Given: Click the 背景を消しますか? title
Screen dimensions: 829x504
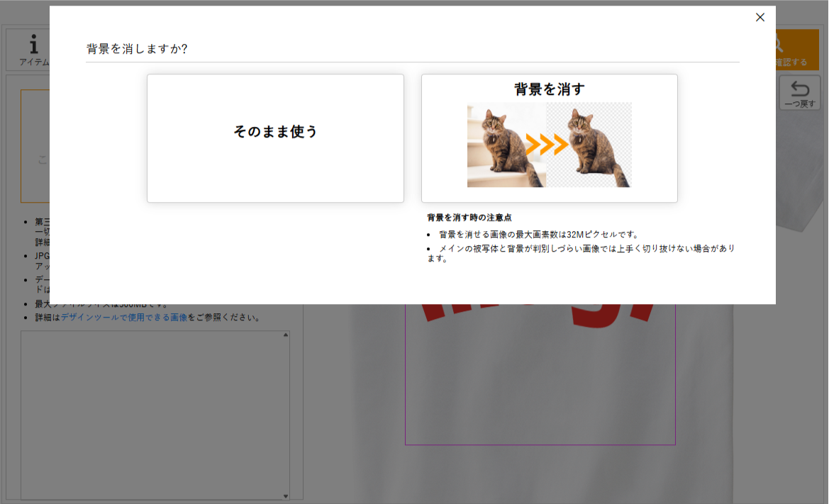Looking at the screenshot, I should 137,49.
